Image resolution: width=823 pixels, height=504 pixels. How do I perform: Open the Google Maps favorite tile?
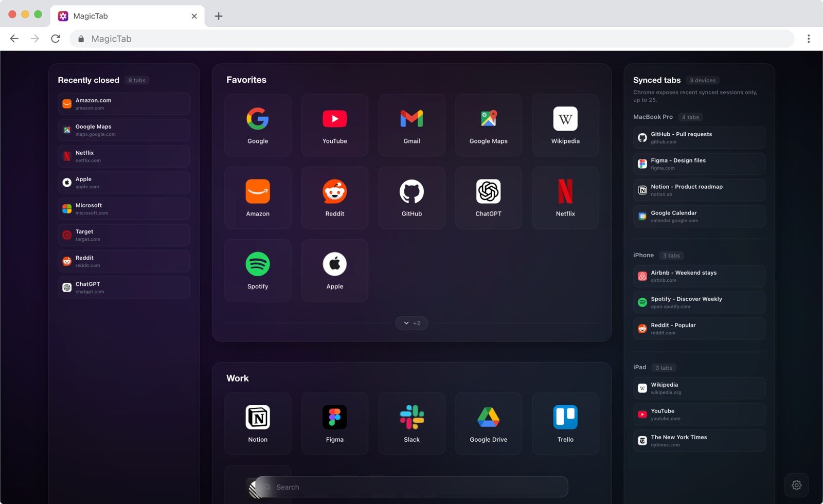pos(489,125)
